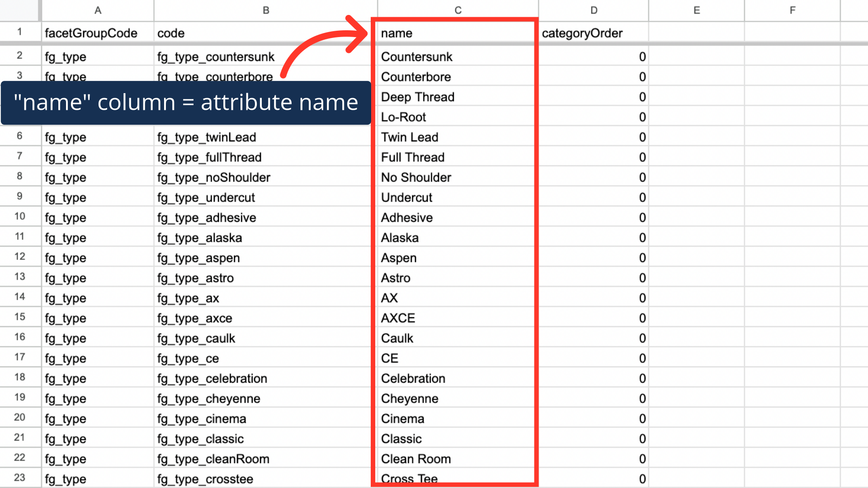The width and height of the screenshot is (868, 488).
Task: Select column B header
Action: [266, 10]
